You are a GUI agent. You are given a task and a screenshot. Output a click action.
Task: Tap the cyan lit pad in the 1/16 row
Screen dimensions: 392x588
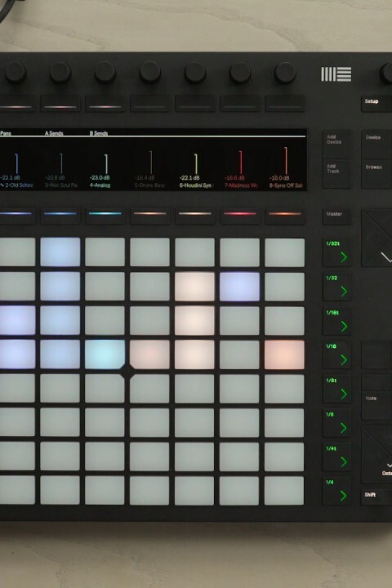105,354
